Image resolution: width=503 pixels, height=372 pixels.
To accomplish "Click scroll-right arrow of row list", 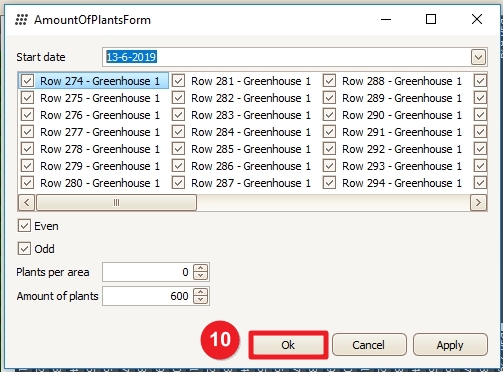I will click(x=478, y=202).
